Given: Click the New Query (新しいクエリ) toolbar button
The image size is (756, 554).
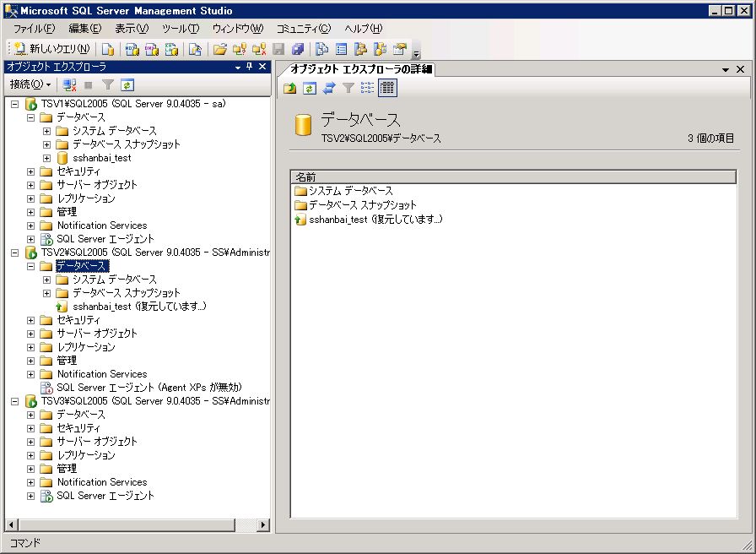Looking at the screenshot, I should pos(52,49).
